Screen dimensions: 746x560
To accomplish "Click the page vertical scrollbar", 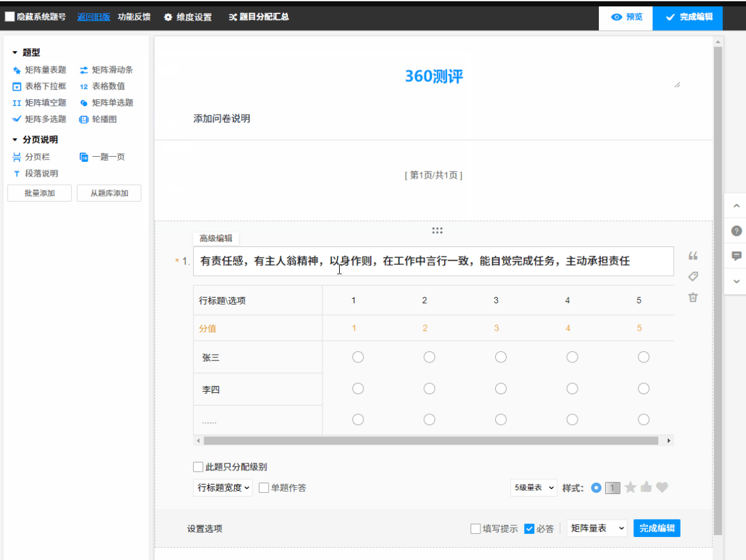I will [x=718, y=290].
